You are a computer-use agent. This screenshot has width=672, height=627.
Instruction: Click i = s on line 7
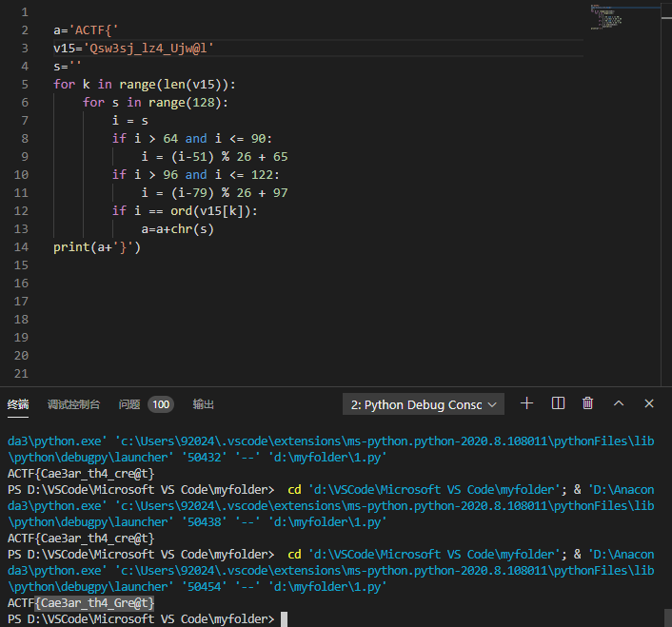[129, 121]
